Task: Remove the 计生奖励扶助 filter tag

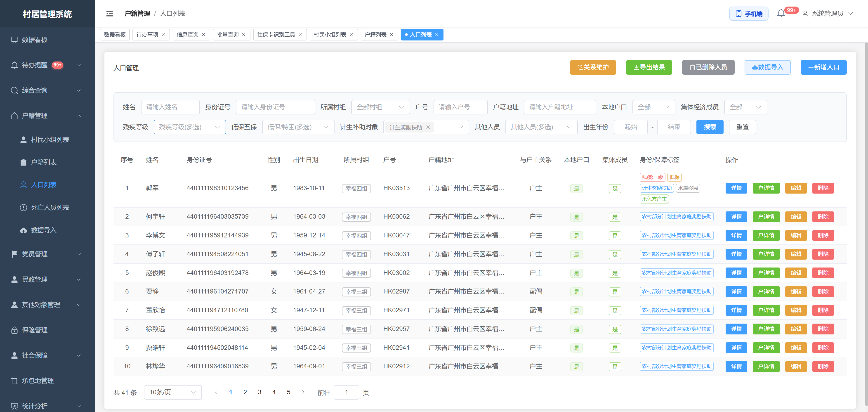Action: tap(428, 127)
